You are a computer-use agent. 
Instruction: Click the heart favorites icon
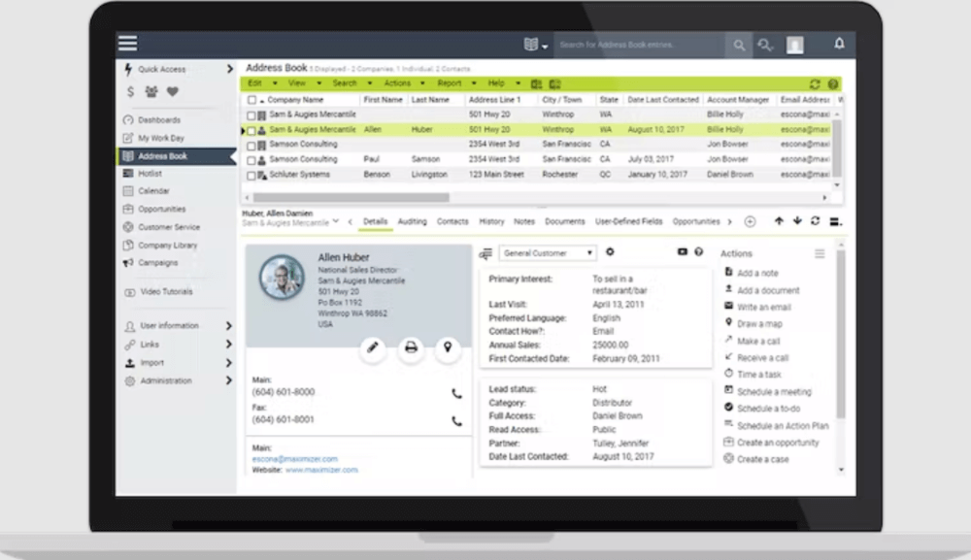coord(173,91)
